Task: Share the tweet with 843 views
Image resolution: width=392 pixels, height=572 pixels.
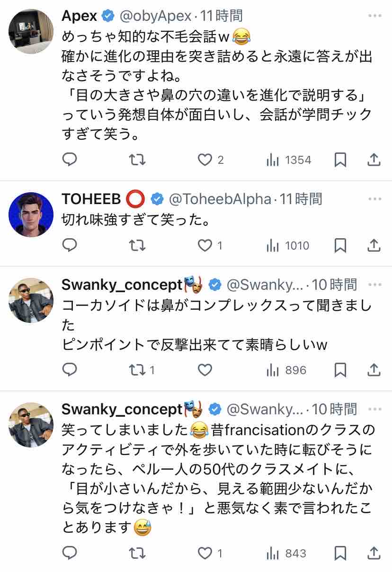Action: point(374,553)
